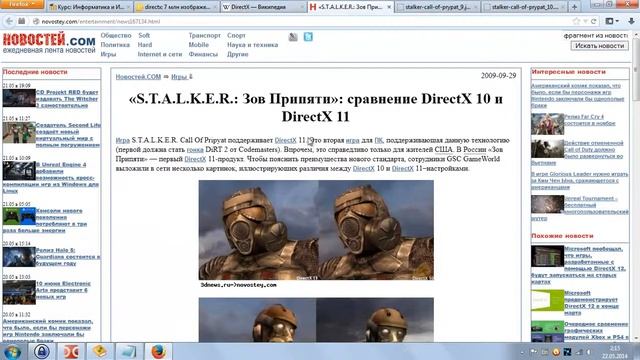
Task: Open the ПК link in article text
Action: pyautogui.click(x=379, y=140)
